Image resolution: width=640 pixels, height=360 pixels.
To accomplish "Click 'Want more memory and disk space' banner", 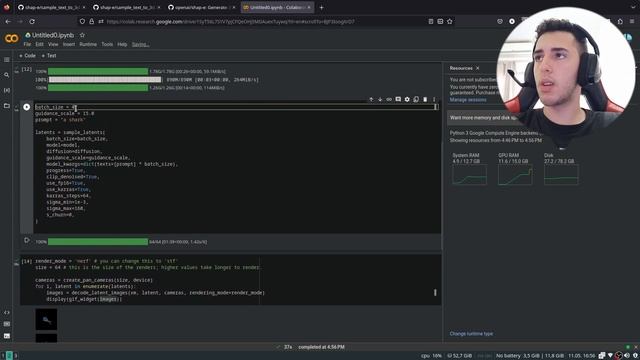I will point(484,118).
